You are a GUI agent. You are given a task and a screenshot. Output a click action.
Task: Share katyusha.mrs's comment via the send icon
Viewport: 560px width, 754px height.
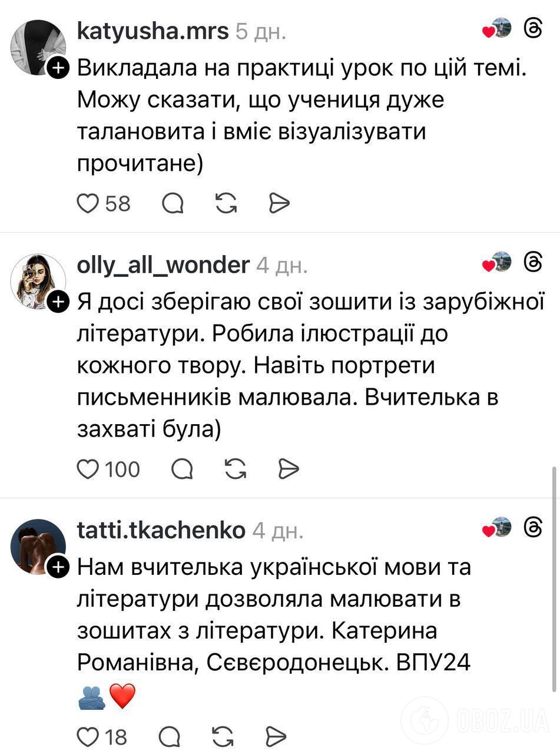[x=279, y=203]
